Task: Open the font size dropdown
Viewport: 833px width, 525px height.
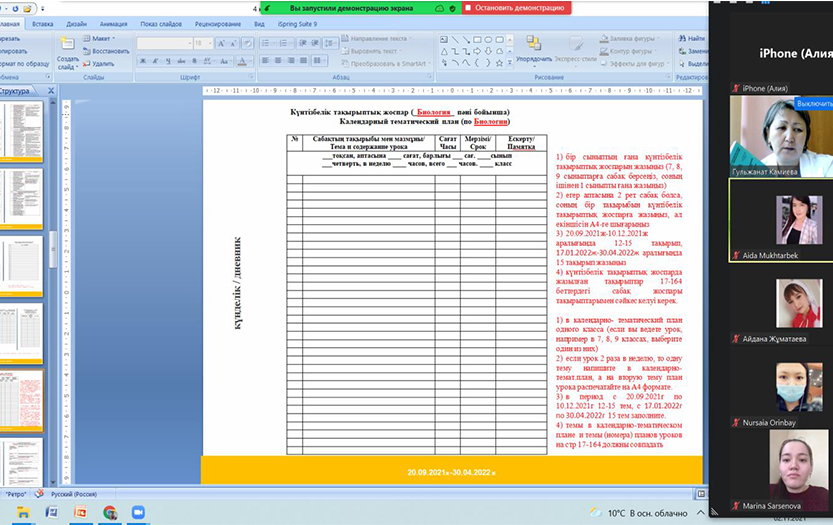Action: click(209, 43)
